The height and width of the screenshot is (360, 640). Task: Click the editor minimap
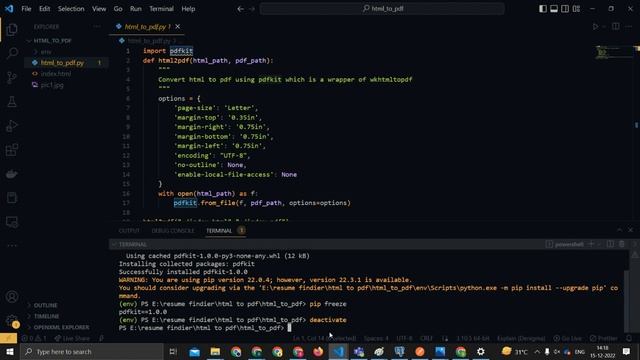pyautogui.click(x=614, y=52)
